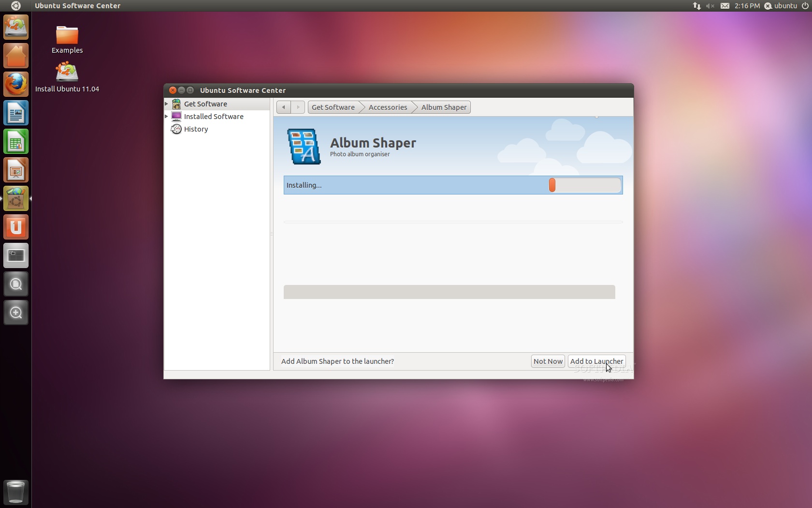Click the 'Photo album organiser' subtitle
The image size is (812, 508).
(x=360, y=154)
